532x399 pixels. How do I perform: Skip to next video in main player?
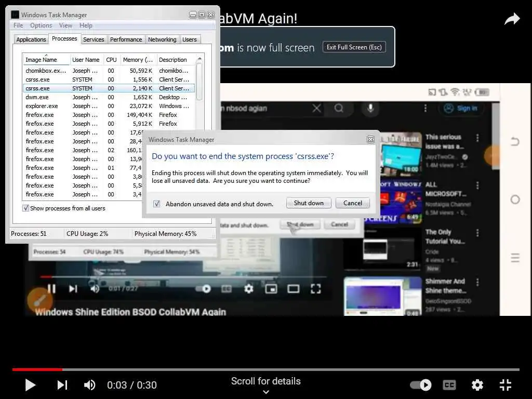[62, 385]
